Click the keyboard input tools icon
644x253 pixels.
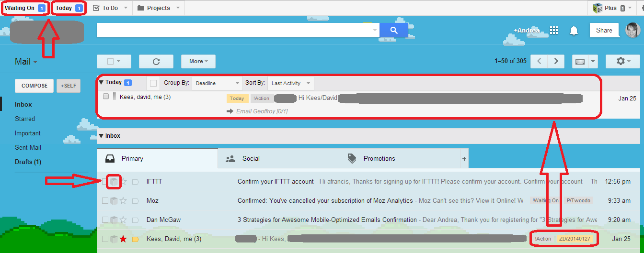pos(580,61)
